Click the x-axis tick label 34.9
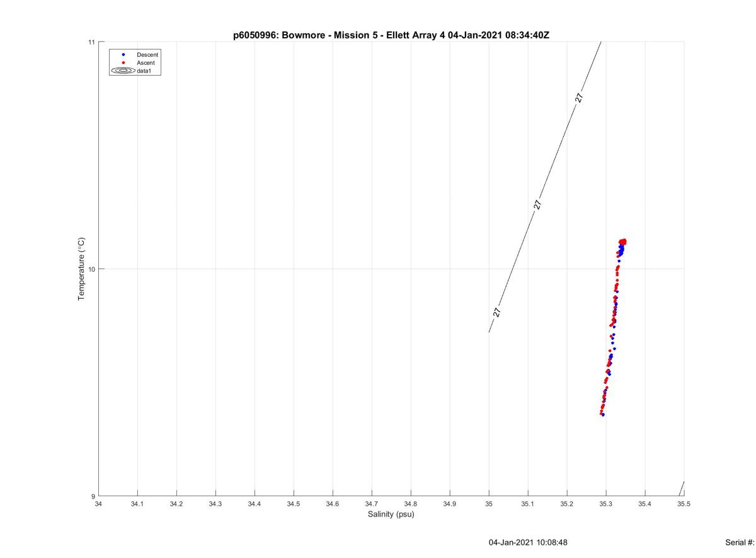 (450, 504)
